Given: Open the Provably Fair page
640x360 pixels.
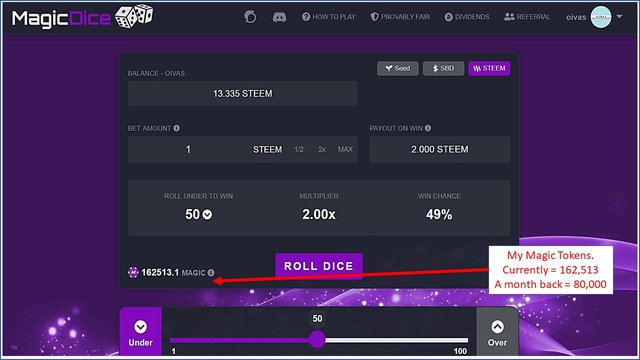Looking at the screenshot, I should coord(400,17).
